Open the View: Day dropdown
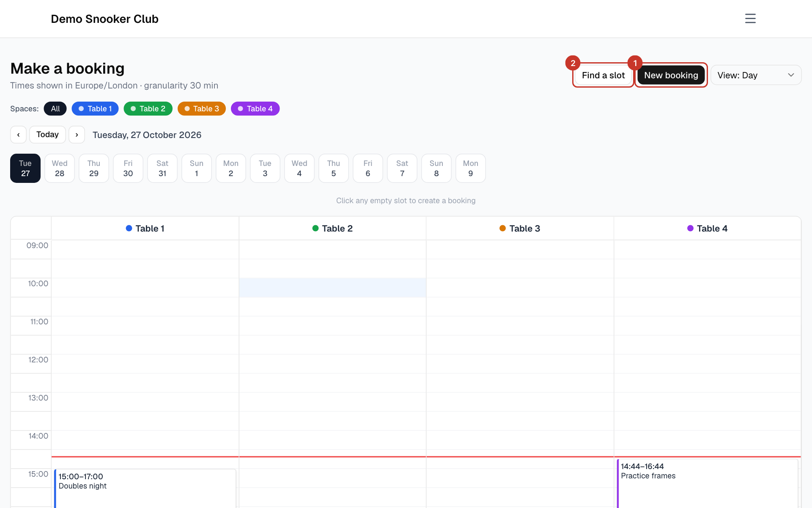 (756, 75)
